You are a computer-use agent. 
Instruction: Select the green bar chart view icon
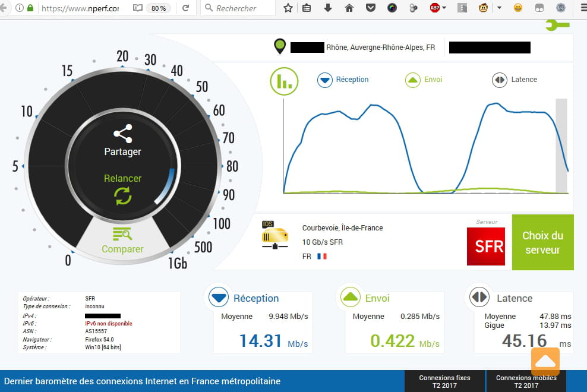(284, 81)
